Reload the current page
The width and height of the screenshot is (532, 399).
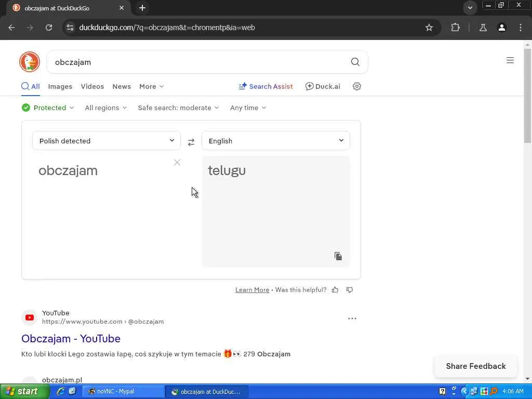point(49,28)
